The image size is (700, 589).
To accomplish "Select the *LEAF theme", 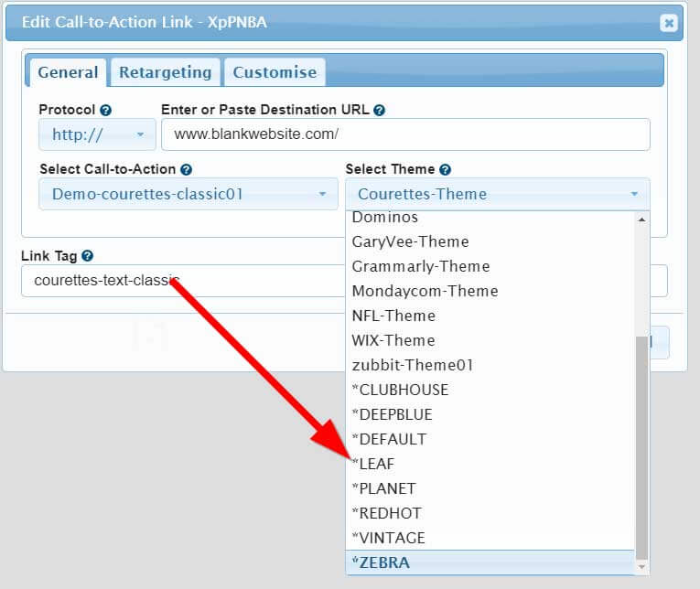I will coord(490,464).
